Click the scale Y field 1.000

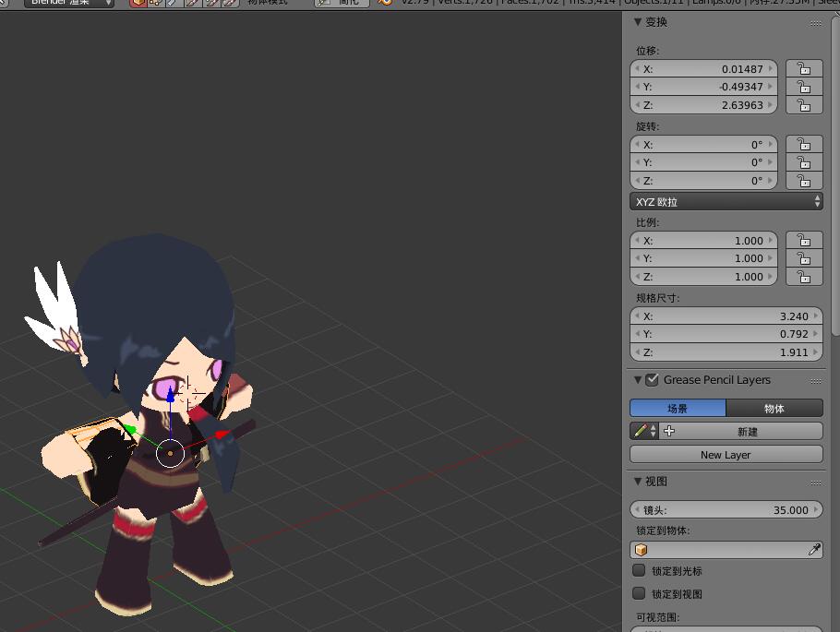(703, 258)
